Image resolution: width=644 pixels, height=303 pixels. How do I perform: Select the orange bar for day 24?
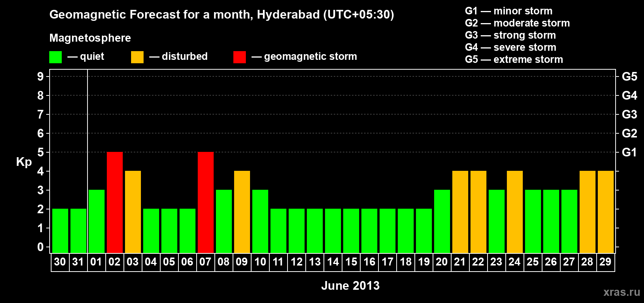[x=515, y=212]
